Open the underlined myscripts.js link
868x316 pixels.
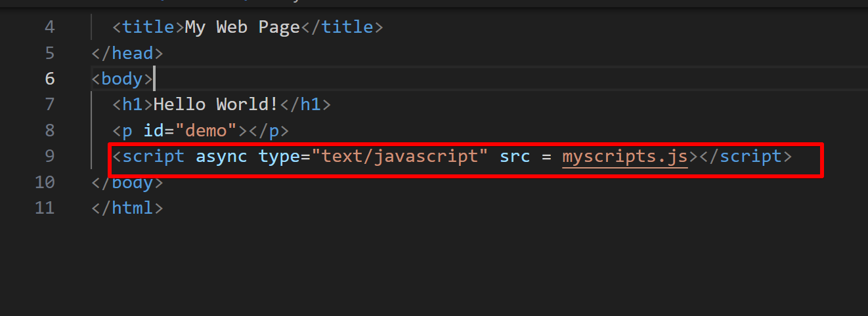click(x=625, y=157)
